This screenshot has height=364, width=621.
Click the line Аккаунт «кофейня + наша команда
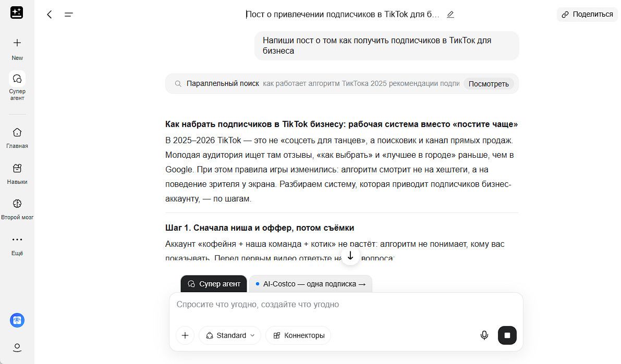(335, 244)
